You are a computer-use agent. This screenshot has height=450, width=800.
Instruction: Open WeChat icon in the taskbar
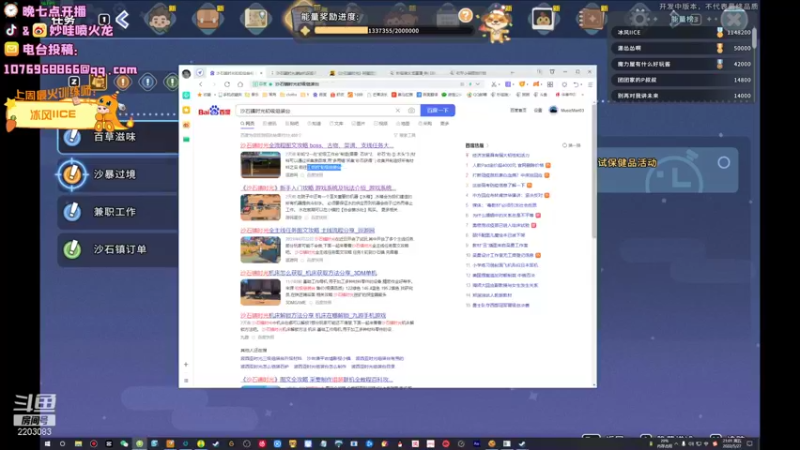click(124, 444)
